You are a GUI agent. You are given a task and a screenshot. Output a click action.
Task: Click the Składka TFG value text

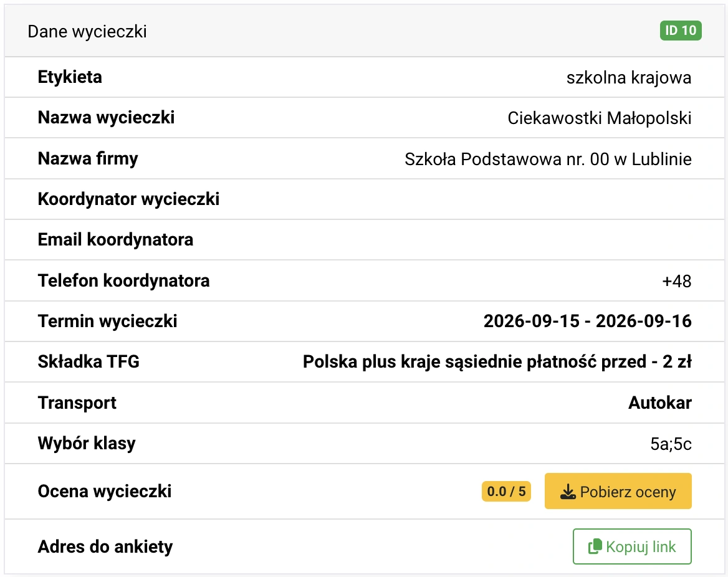(497, 361)
